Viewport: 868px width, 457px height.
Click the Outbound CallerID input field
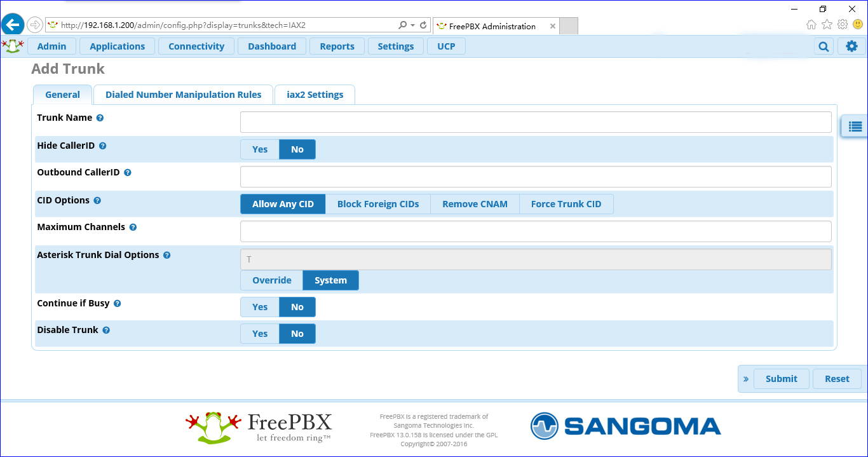tap(536, 176)
